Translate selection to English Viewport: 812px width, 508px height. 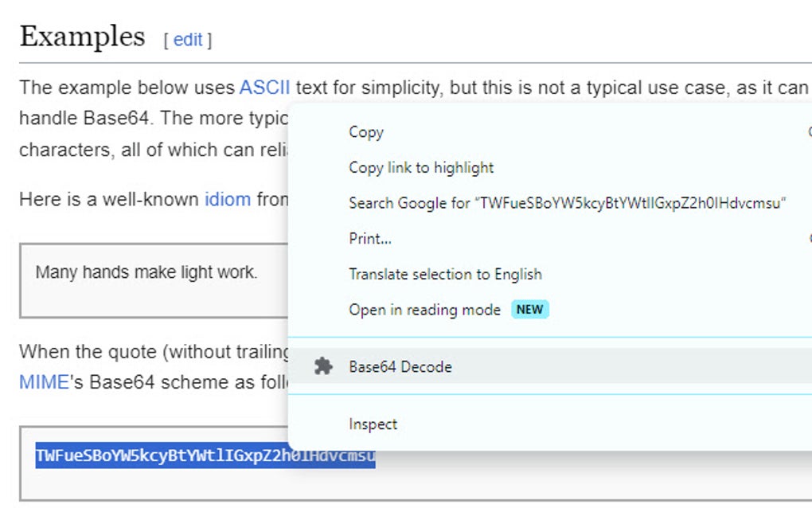tap(444, 274)
